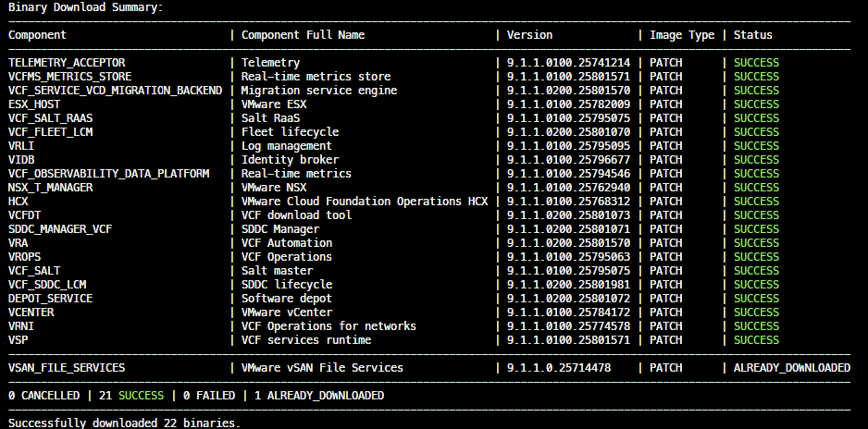
Task: Click 'VMware vSAN File Services' text
Action: coord(322,368)
